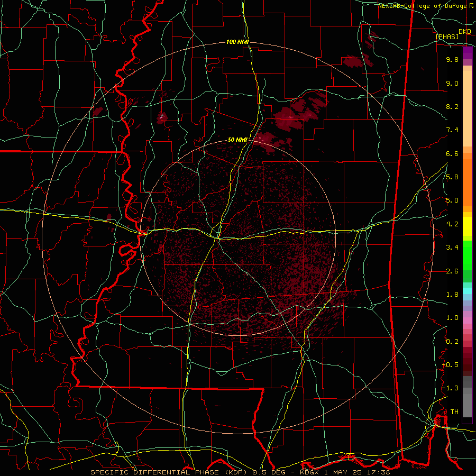Click the -1.3 scale value
Screen dimensions: 476x476
tap(450, 388)
